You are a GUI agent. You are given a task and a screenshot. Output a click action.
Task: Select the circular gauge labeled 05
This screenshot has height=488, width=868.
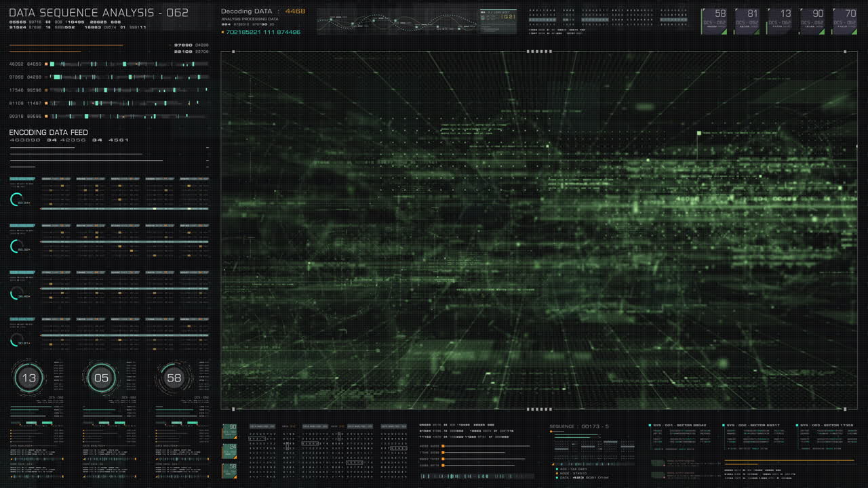[x=100, y=378]
